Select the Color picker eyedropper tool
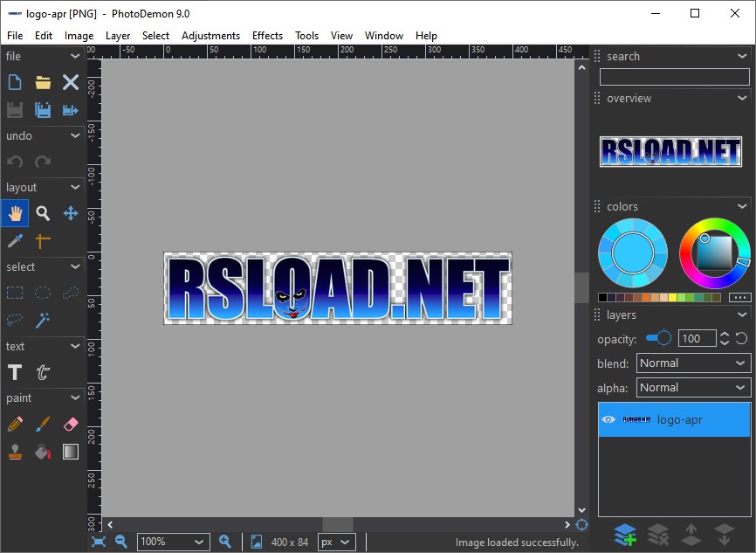756x553 pixels. pyautogui.click(x=15, y=241)
